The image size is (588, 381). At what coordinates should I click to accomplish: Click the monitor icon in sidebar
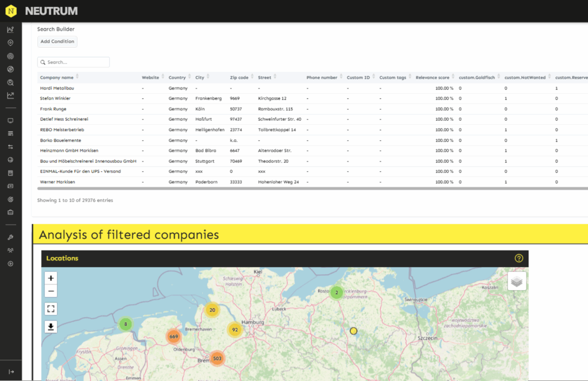pyautogui.click(x=10, y=121)
